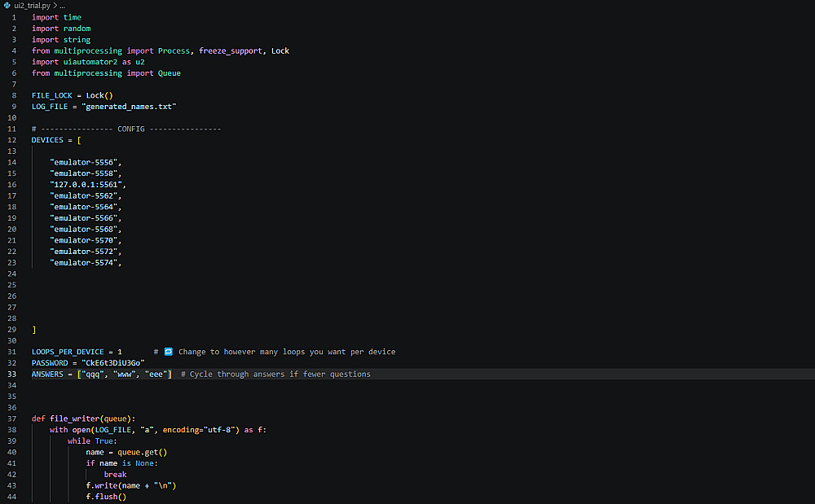
Task: Click the uiautomator2 module name on line 5
Action: click(x=90, y=62)
